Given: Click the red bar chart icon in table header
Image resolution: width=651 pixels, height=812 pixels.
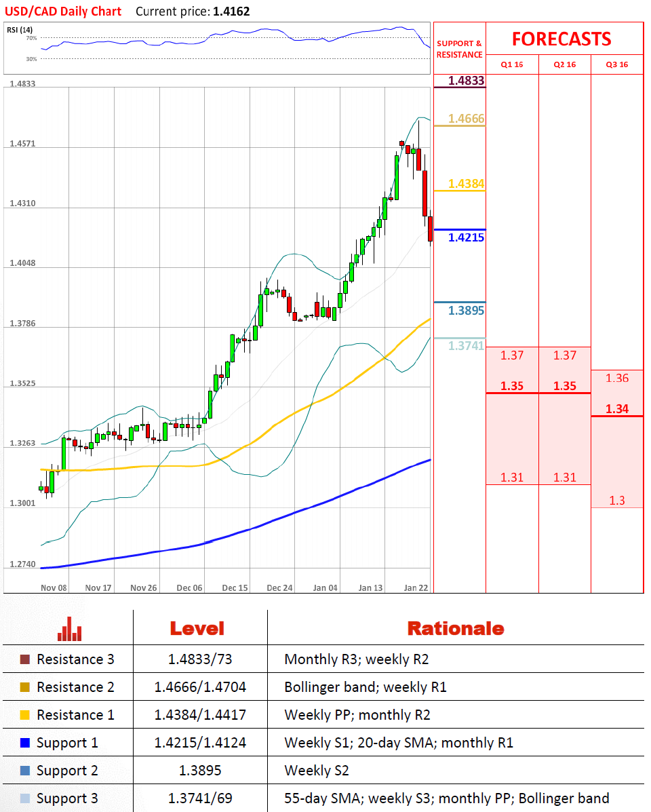Looking at the screenshot, I should (x=69, y=629).
